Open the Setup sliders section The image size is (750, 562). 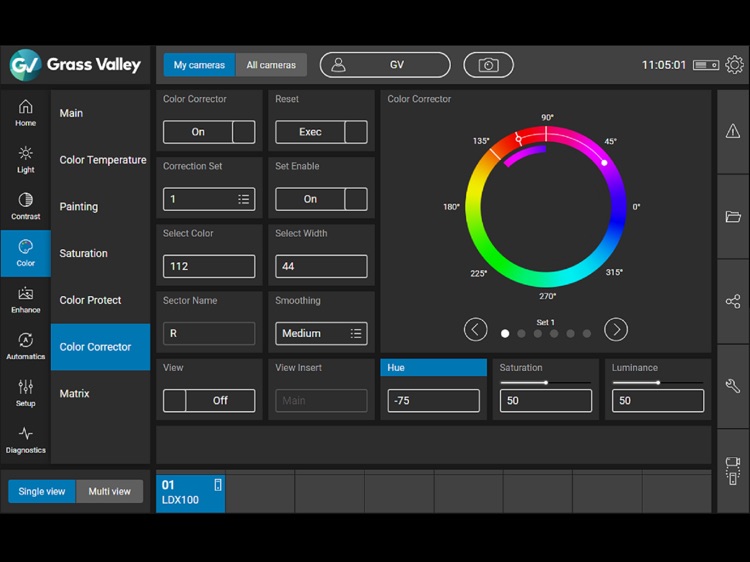tap(25, 393)
